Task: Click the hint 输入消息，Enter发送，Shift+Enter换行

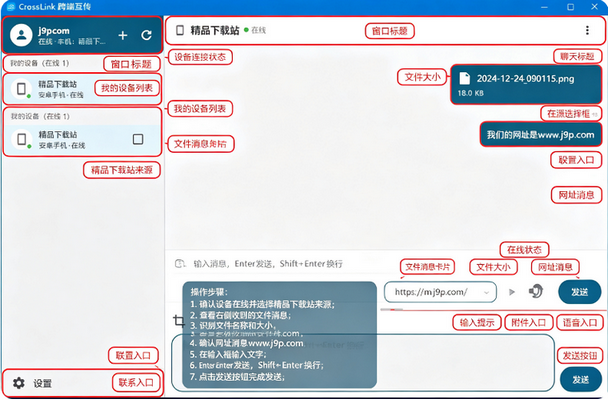Action: click(x=268, y=264)
